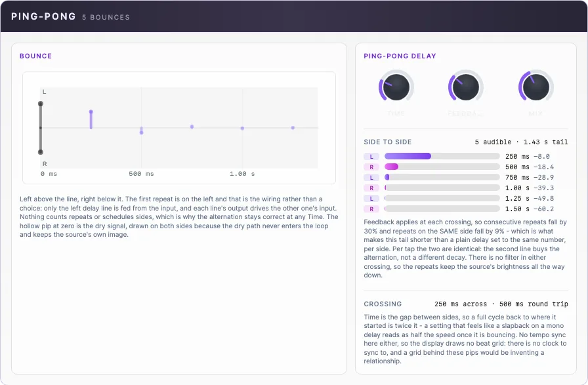Select the L badge for the 1.25 s repeat
588x385 pixels.
click(x=371, y=198)
